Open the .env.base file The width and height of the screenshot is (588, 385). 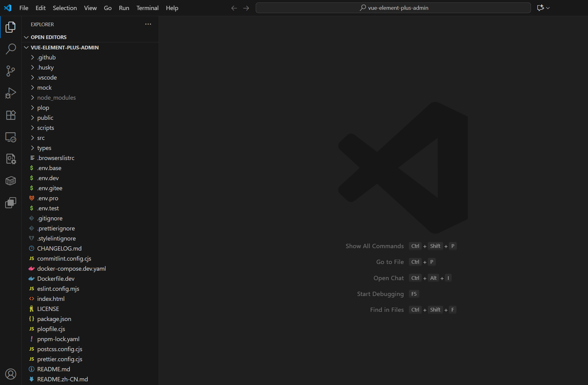pyautogui.click(x=90, y=168)
